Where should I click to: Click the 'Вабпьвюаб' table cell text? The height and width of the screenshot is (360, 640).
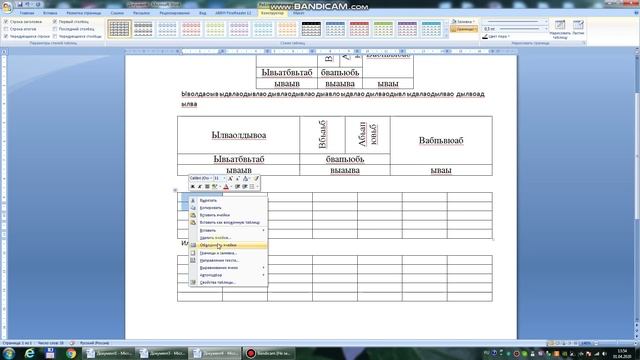441,140
